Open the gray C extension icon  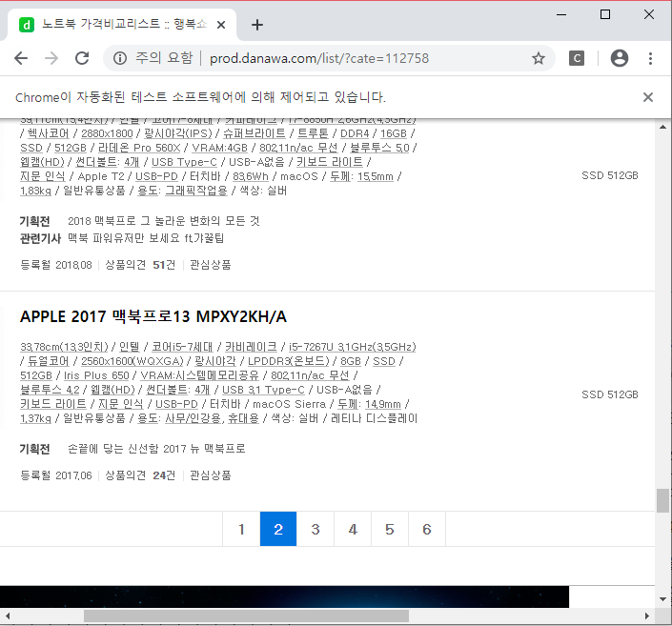click(577, 58)
